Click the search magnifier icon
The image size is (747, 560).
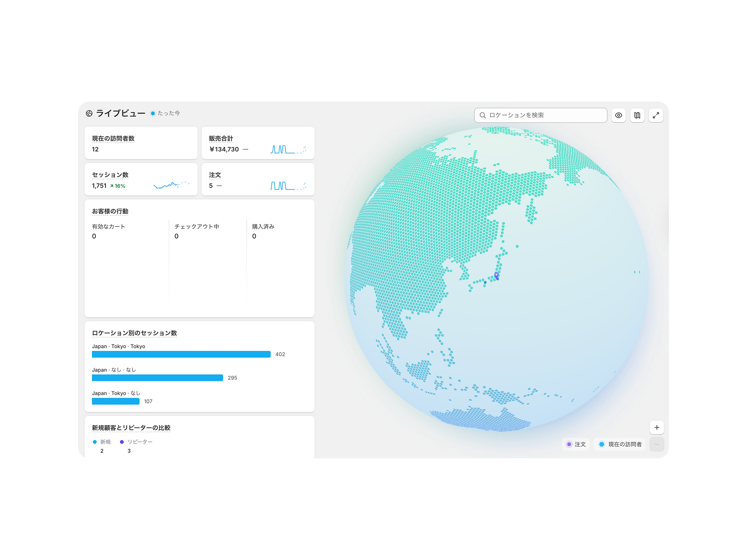coord(483,115)
